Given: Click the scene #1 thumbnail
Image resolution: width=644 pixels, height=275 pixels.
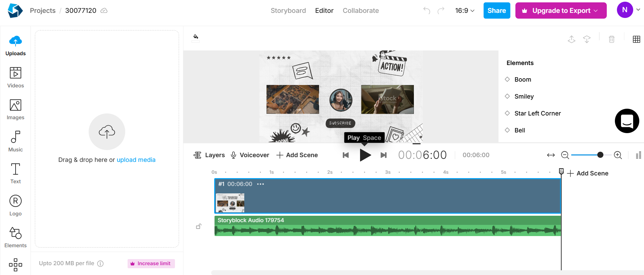Looking at the screenshot, I should coord(230,203).
